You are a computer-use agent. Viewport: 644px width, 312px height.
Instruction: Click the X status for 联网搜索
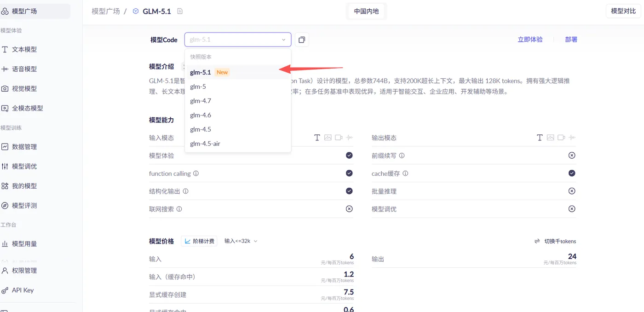click(349, 209)
